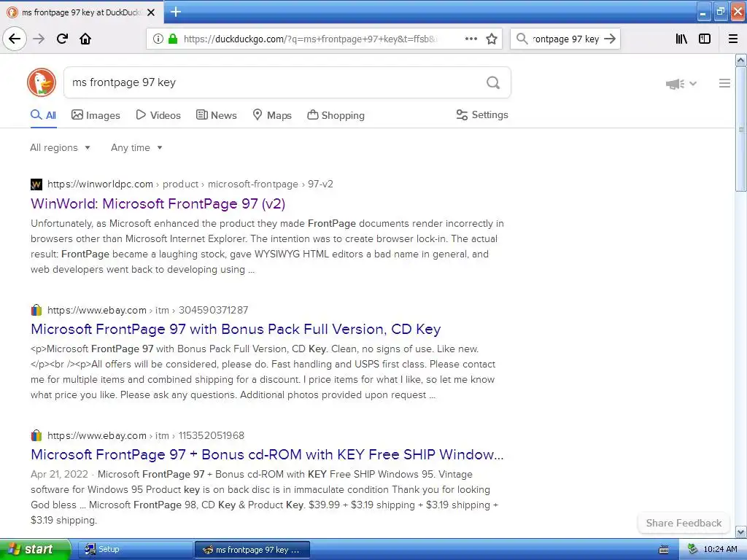Show the sidebar panel
The height and width of the screenshot is (560, 747).
click(x=705, y=39)
